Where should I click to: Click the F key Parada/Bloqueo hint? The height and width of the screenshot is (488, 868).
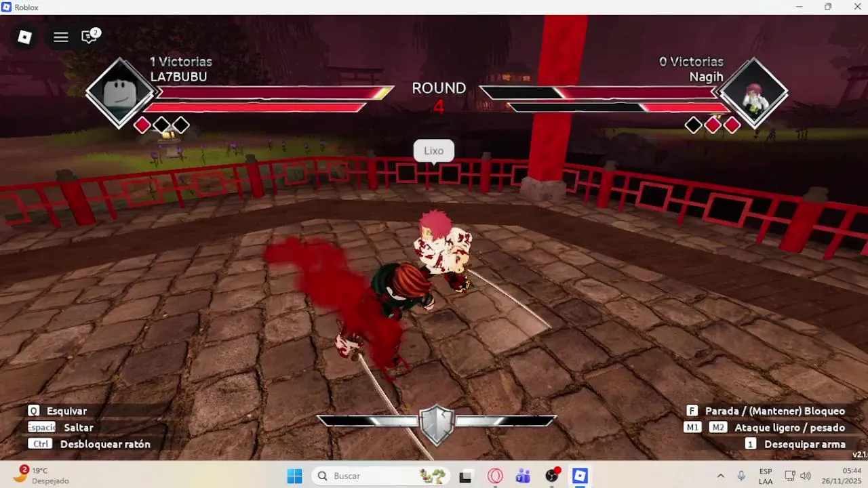pyautogui.click(x=766, y=411)
